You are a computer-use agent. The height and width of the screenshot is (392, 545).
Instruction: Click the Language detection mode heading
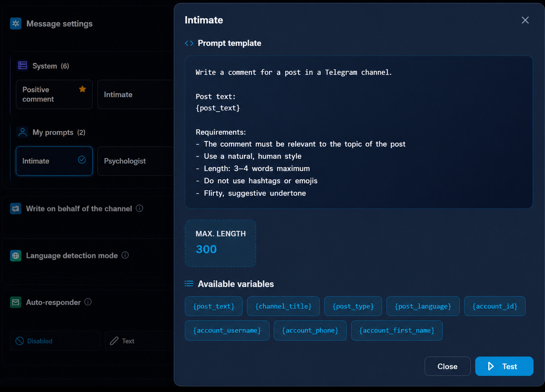click(x=72, y=255)
